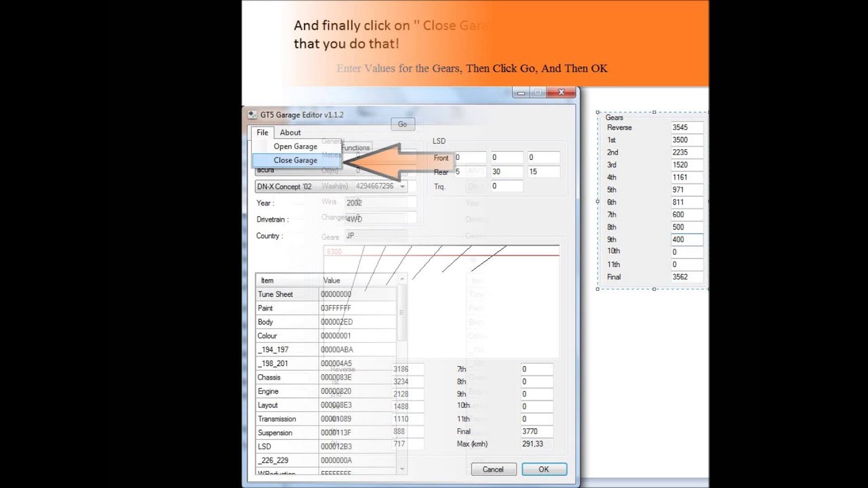Click 10th gear field in Gears panel
The image size is (868, 488).
point(686,252)
